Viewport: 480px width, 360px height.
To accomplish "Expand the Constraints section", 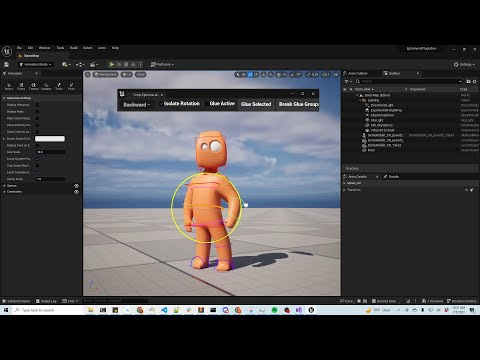I will [x=4, y=192].
